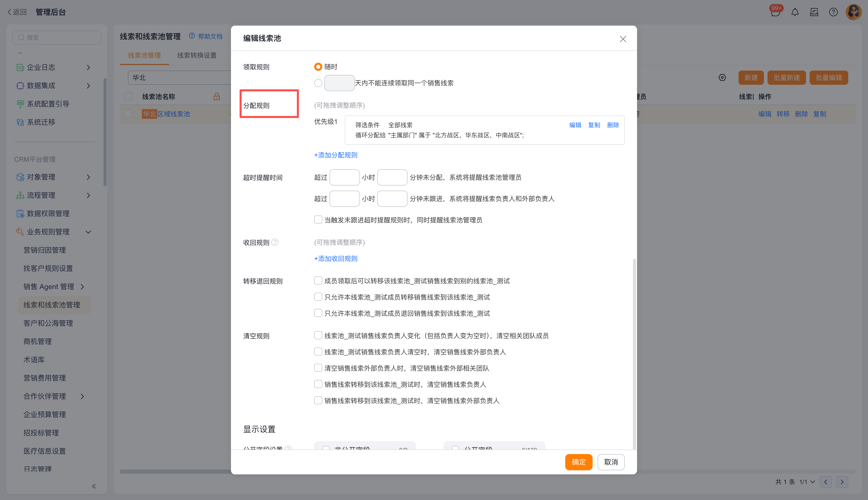Click 编辑 for the 优先级1 rule
Image resolution: width=868 pixels, height=500 pixels.
pyautogui.click(x=575, y=125)
